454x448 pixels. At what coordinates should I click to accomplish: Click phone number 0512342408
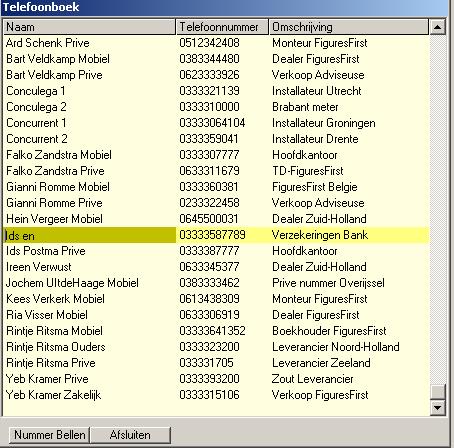pos(209,43)
